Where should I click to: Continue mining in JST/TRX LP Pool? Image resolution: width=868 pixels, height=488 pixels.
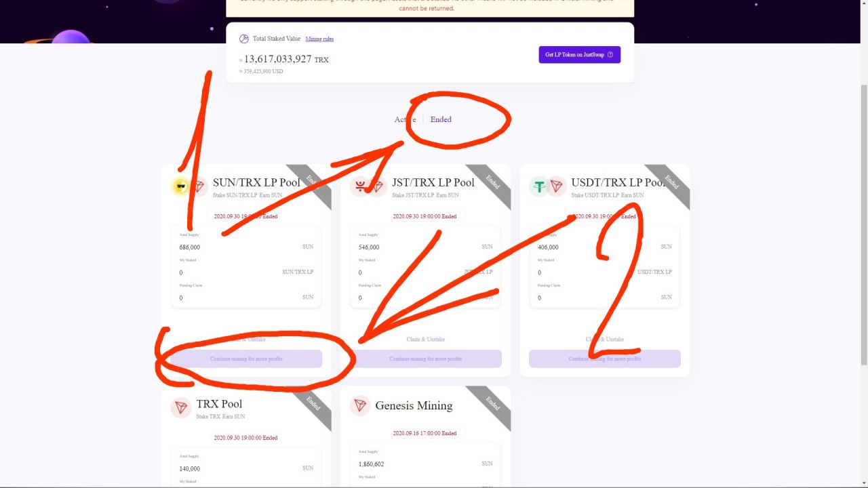tap(426, 359)
